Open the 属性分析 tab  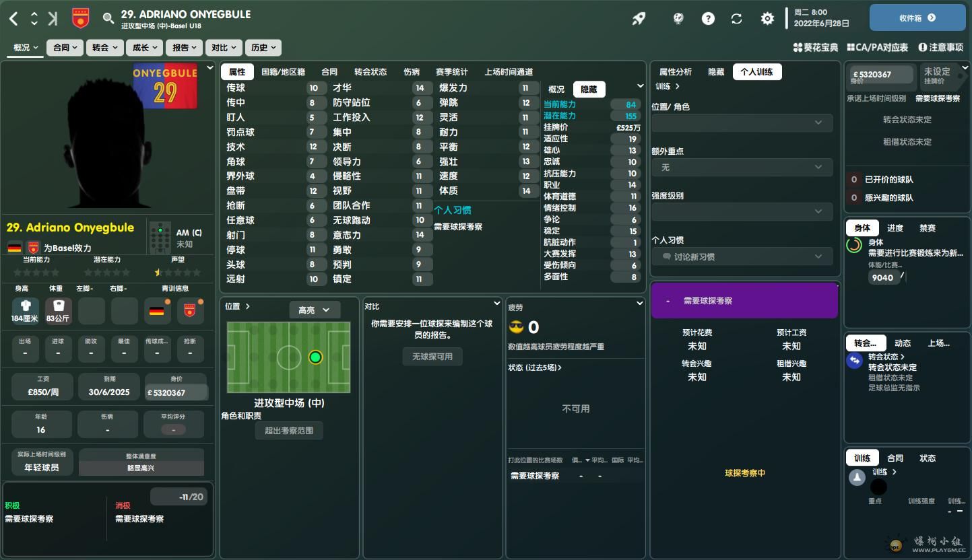pyautogui.click(x=675, y=72)
